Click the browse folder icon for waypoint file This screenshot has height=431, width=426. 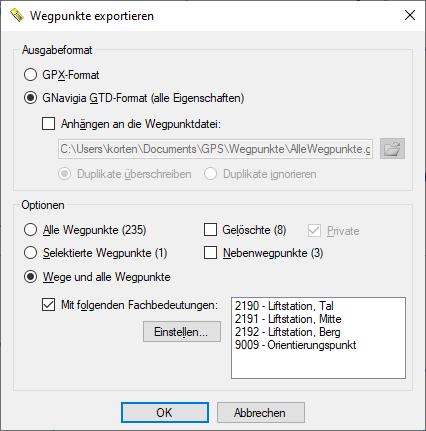[x=392, y=149]
